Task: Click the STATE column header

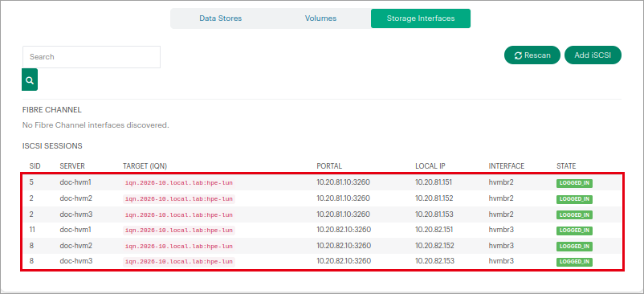Action: (566, 166)
